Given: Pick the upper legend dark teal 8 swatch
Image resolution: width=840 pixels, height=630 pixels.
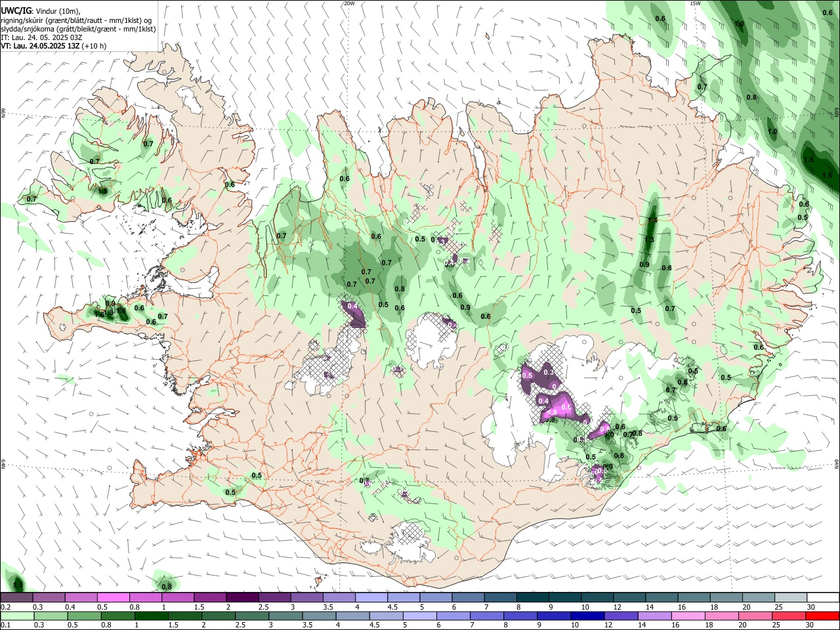Looking at the screenshot, I should [533, 597].
